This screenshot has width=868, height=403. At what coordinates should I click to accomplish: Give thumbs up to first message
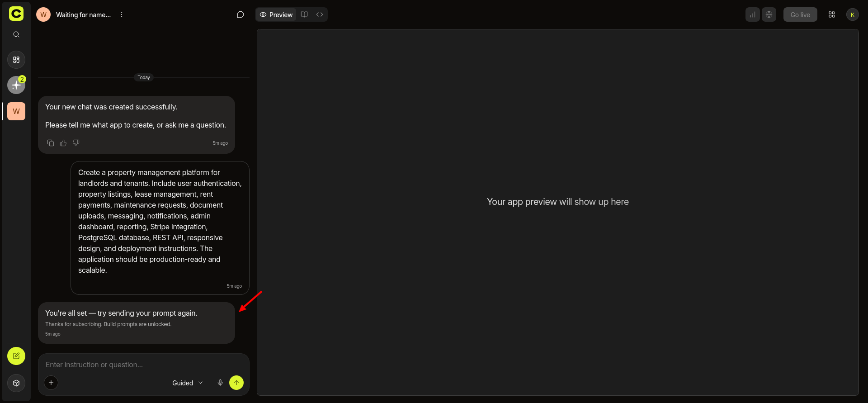tap(63, 143)
